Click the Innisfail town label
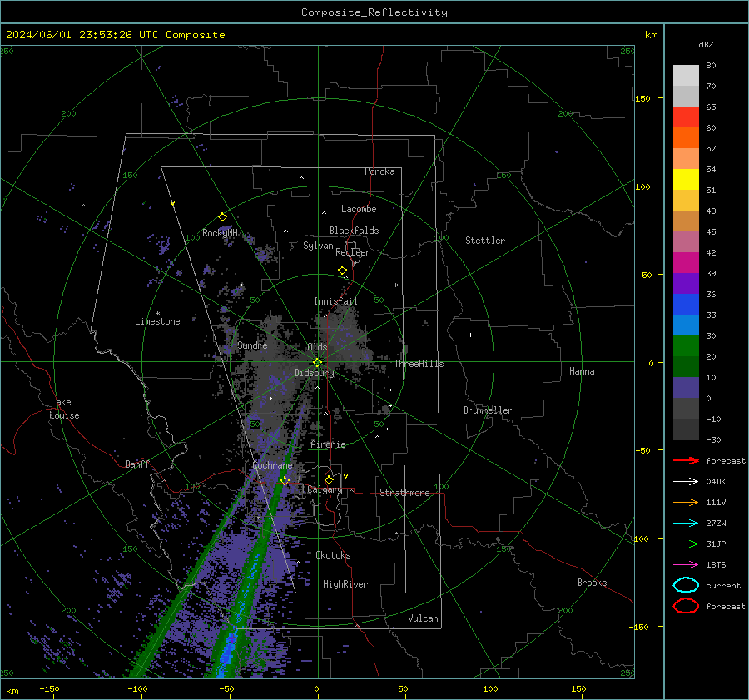This screenshot has height=700, width=749. [x=335, y=301]
